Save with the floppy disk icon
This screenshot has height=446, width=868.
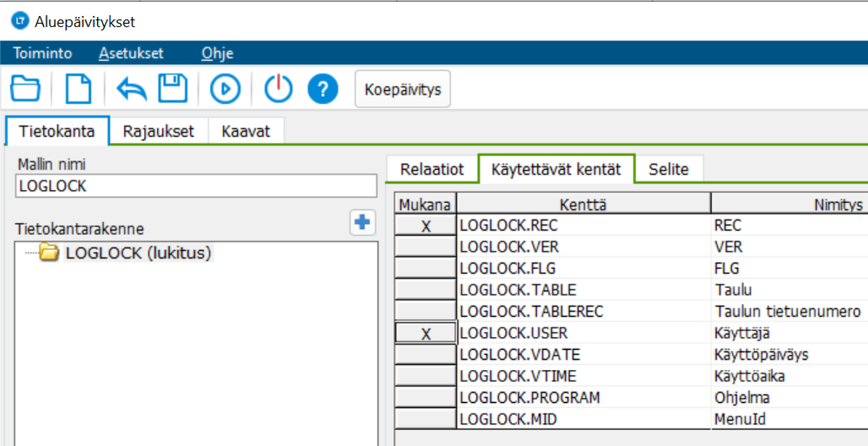pos(173,89)
